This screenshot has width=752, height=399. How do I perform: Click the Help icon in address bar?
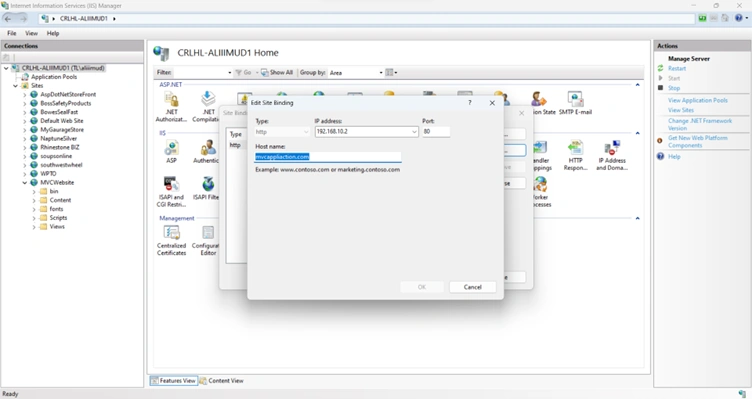tap(739, 18)
